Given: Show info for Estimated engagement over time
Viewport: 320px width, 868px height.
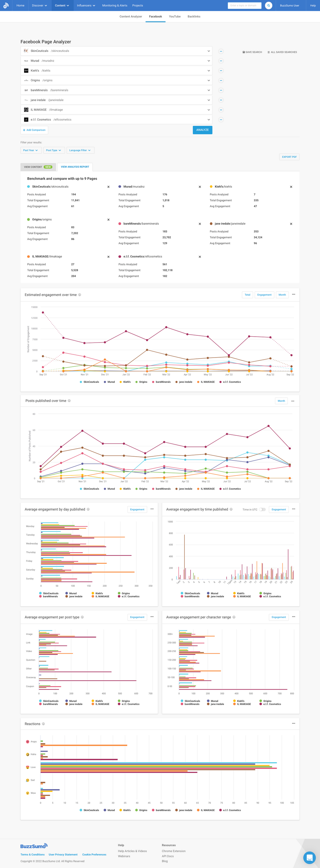Looking at the screenshot, I should [x=80, y=295].
